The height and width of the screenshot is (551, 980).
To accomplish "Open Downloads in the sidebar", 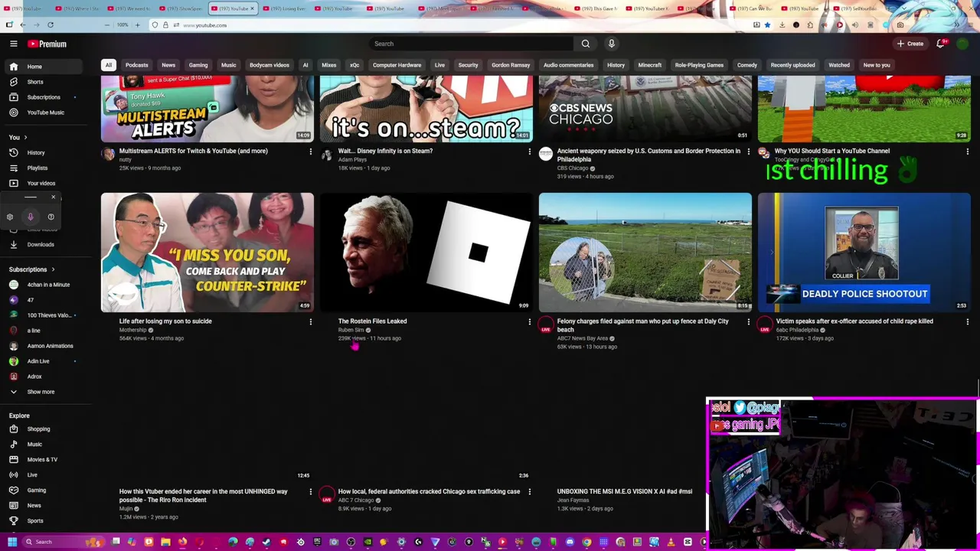I will (43, 244).
